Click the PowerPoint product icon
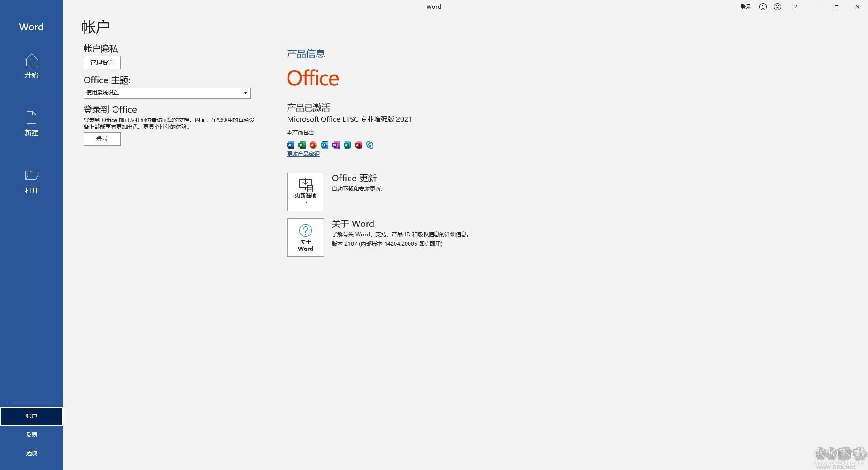The image size is (868, 470). pyautogui.click(x=313, y=145)
